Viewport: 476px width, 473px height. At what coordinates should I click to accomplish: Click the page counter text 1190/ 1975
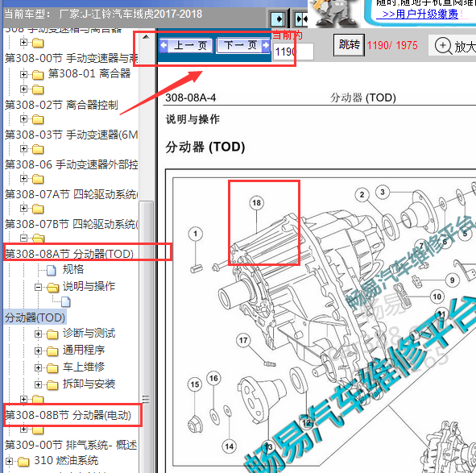click(x=392, y=46)
